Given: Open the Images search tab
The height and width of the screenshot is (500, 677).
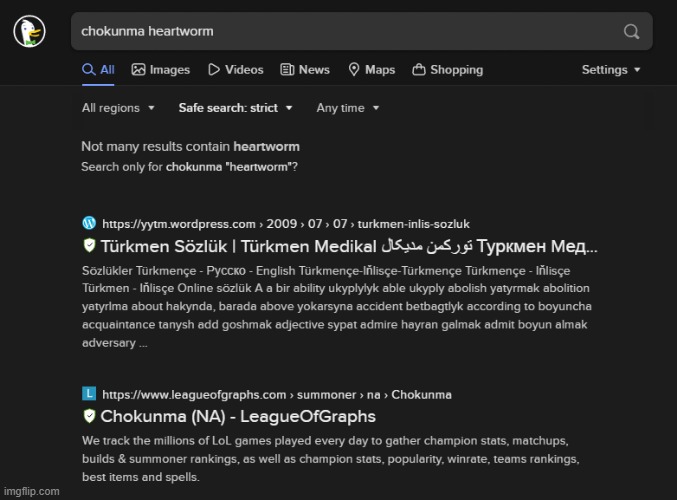Looking at the screenshot, I should point(160,70).
